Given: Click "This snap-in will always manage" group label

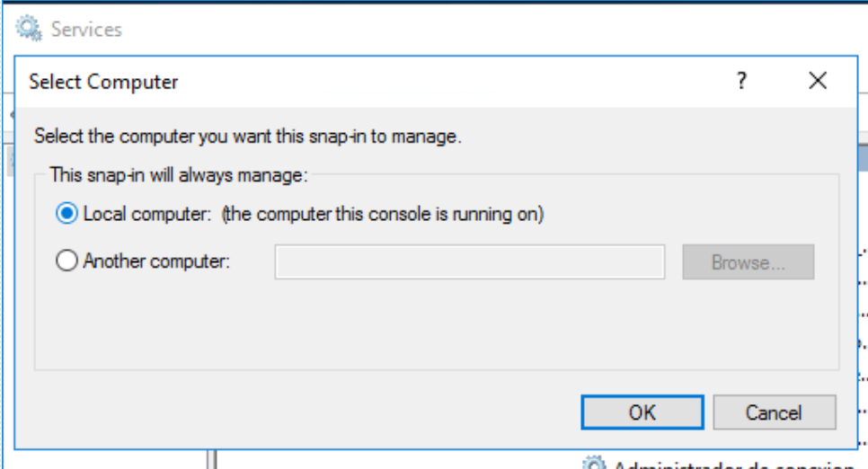Looking at the screenshot, I should coord(178,175).
